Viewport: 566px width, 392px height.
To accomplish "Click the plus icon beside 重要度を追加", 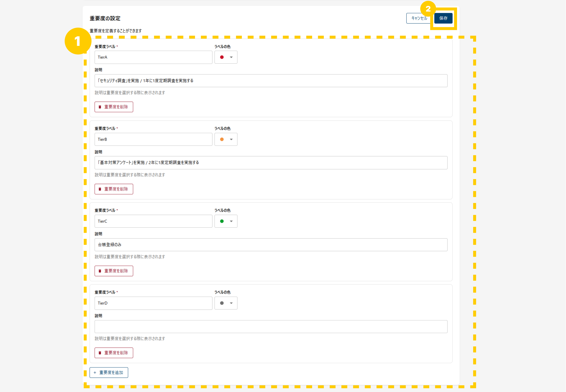I will tap(95, 373).
